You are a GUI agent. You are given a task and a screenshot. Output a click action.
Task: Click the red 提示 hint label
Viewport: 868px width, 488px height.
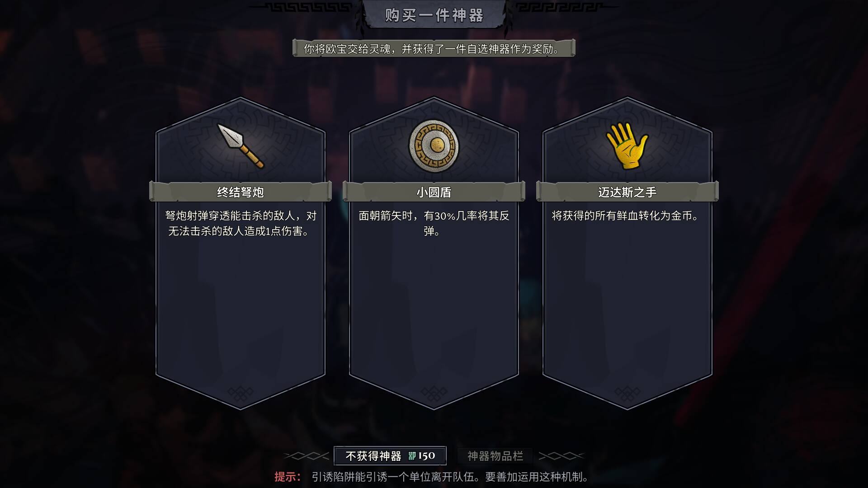tap(288, 477)
